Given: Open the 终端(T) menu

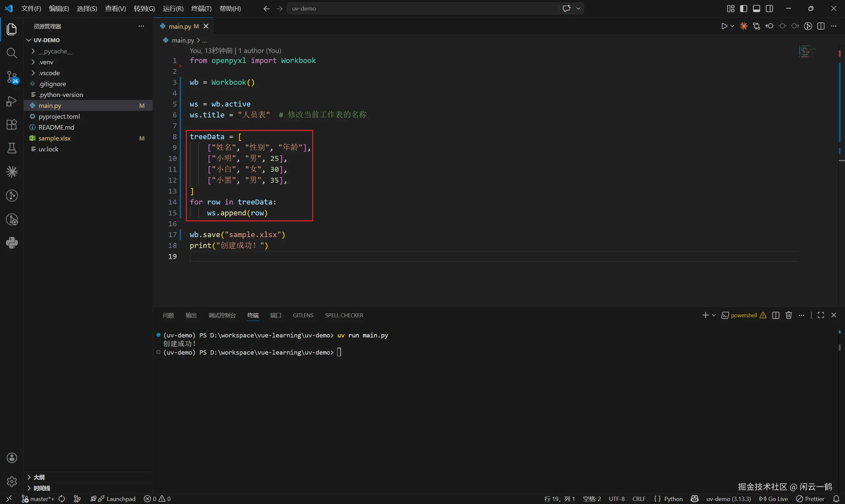Looking at the screenshot, I should pos(201,9).
